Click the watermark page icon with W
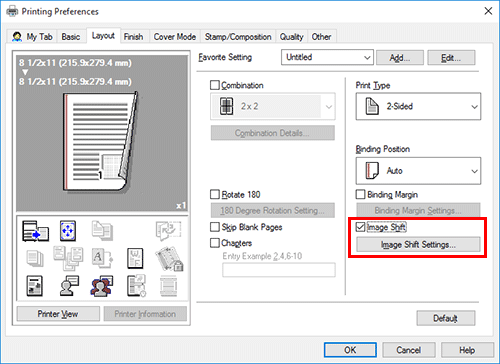500x364 pixels. (135, 258)
